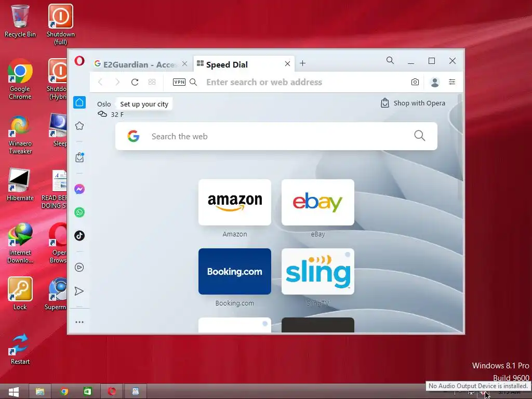Image resolution: width=532 pixels, height=399 pixels.
Task: Select the Lock desktop shortcut
Action: click(x=20, y=294)
